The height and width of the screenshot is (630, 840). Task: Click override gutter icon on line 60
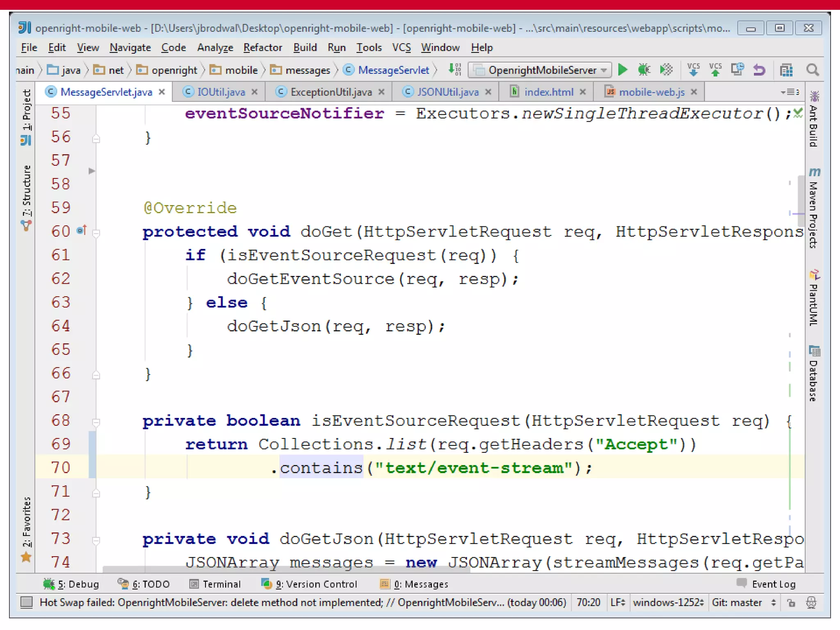[x=81, y=231]
